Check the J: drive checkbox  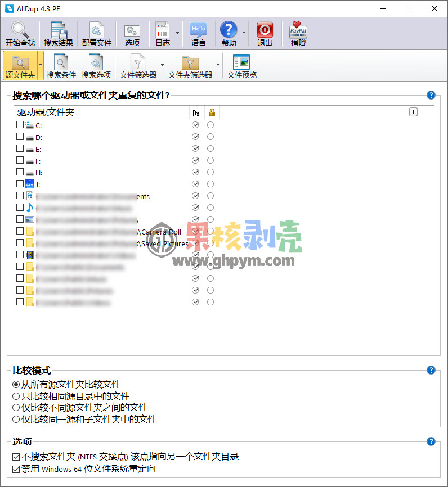coord(20,184)
